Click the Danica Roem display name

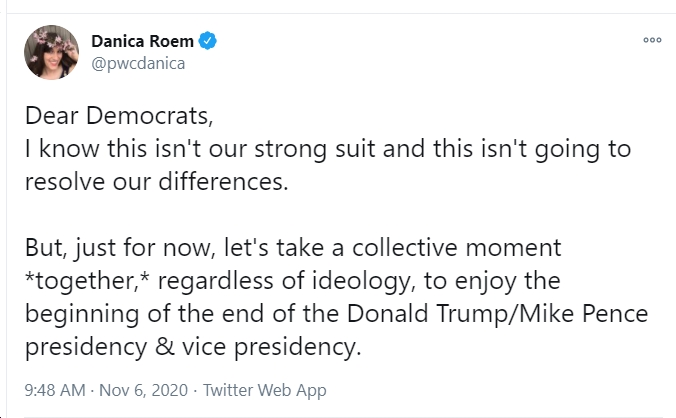pos(142,41)
